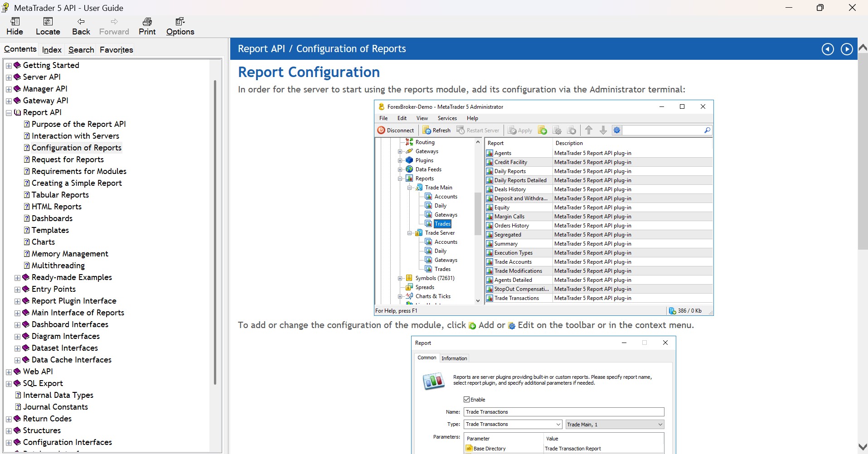Image resolution: width=868 pixels, height=454 pixels.
Task: Click the book icon beside Dataset Interfaces
Action: click(x=26, y=348)
